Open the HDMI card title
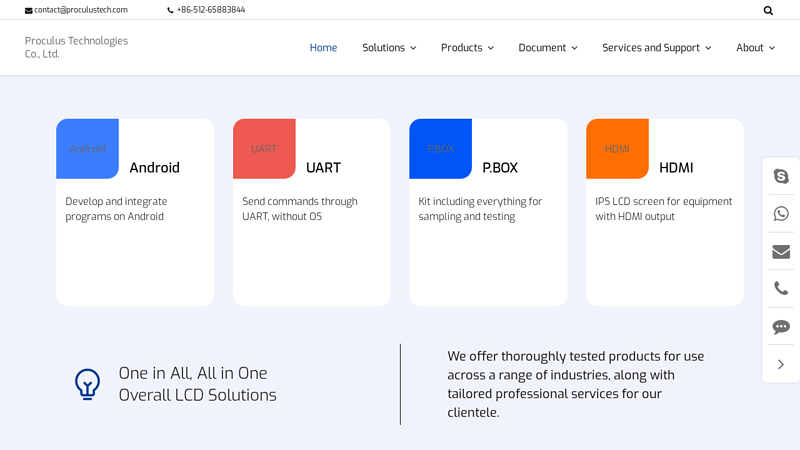The image size is (800, 450). (x=676, y=167)
